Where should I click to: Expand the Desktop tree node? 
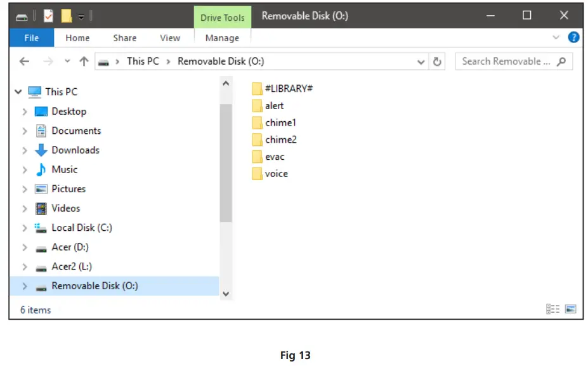click(x=25, y=112)
